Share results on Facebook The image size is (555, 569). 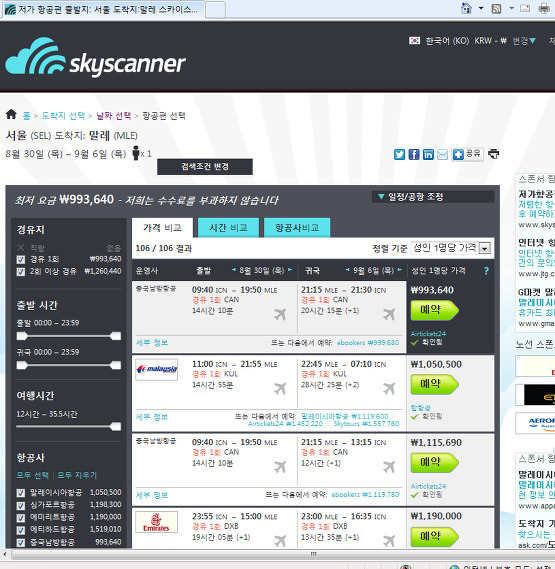[414, 154]
